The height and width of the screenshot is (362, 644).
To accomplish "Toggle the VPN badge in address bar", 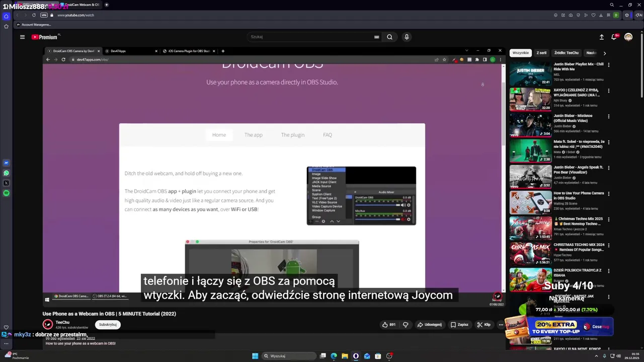I will 44,15.
